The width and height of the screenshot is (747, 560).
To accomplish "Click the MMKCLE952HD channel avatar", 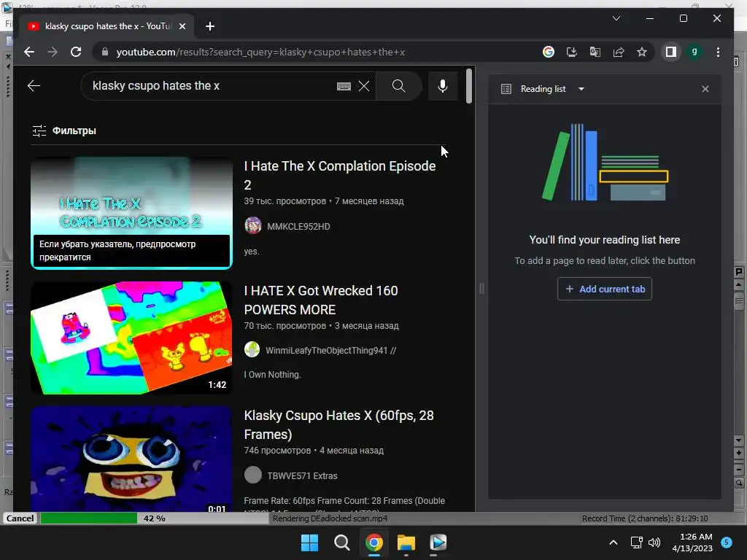I will pyautogui.click(x=253, y=225).
